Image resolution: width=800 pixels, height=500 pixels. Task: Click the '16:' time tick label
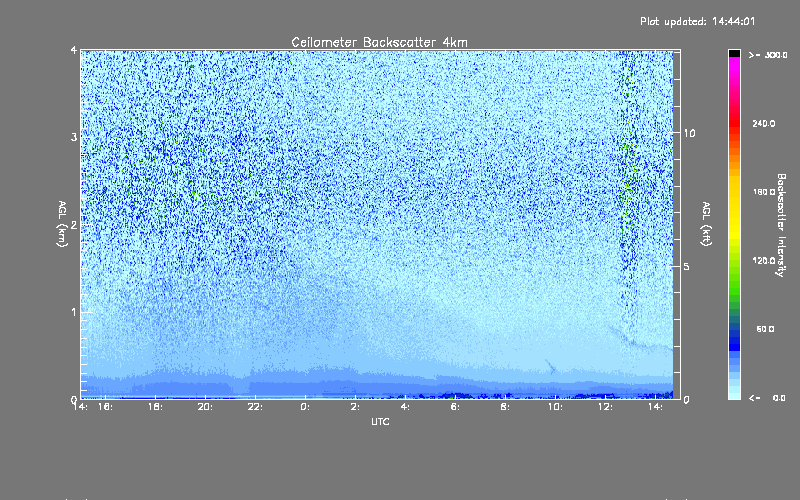coord(105,407)
